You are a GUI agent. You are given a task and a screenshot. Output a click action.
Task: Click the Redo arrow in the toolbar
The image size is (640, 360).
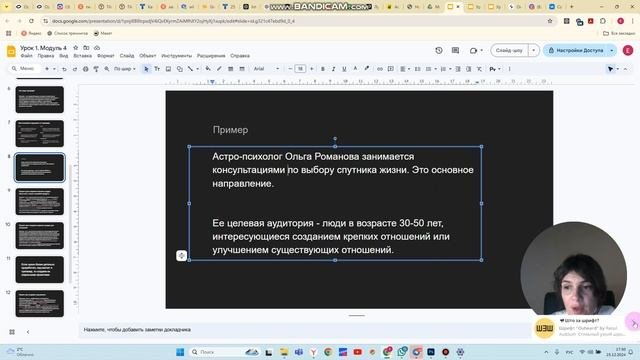[75, 69]
